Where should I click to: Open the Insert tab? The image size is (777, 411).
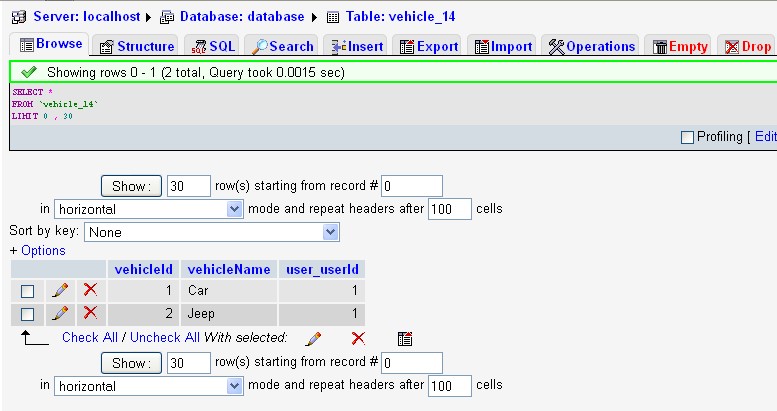point(356,47)
